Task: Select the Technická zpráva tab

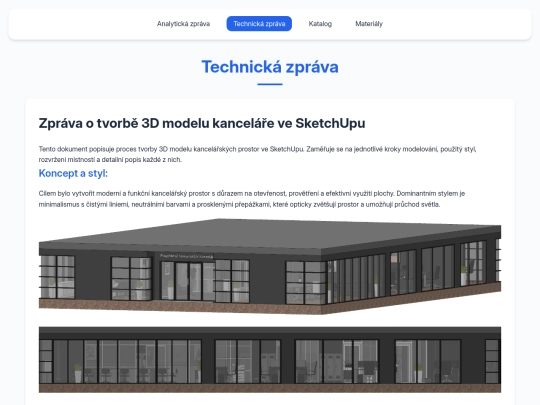Action: [259, 24]
